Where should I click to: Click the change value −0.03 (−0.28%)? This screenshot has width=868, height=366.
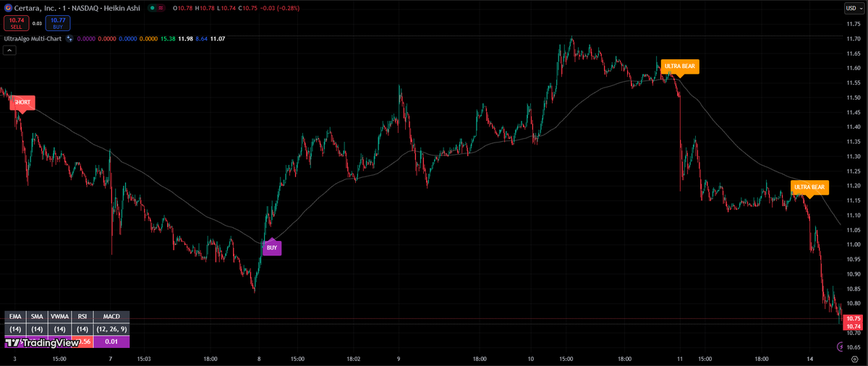280,8
